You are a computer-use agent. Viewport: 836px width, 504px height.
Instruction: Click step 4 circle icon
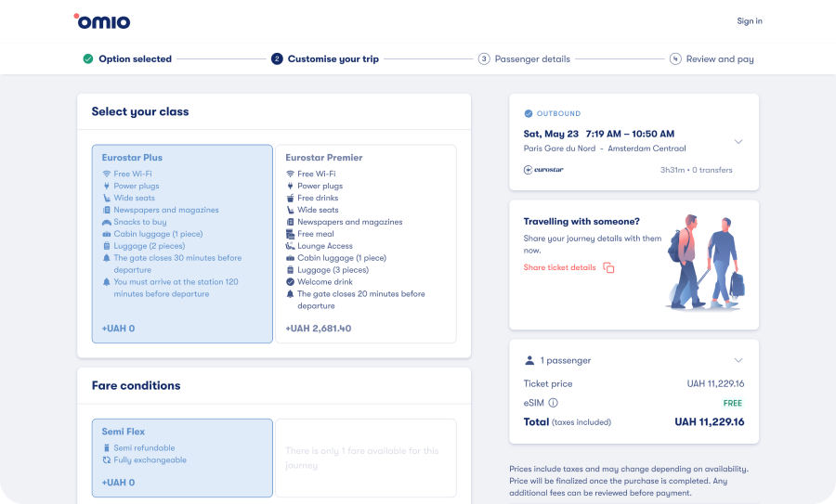point(675,58)
